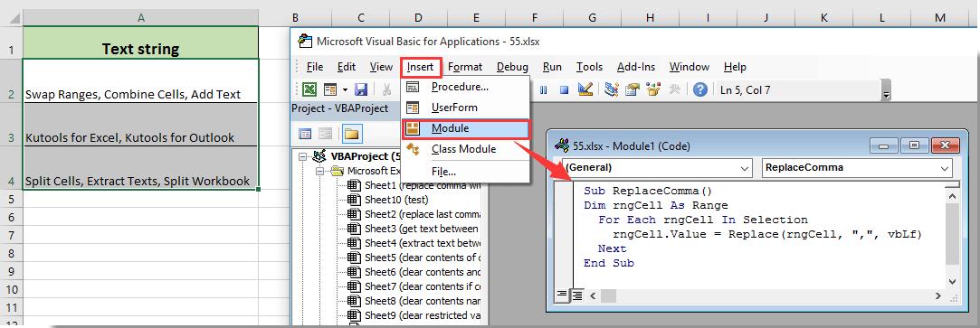Open the Debug menu
980x328 pixels.
pyautogui.click(x=512, y=67)
